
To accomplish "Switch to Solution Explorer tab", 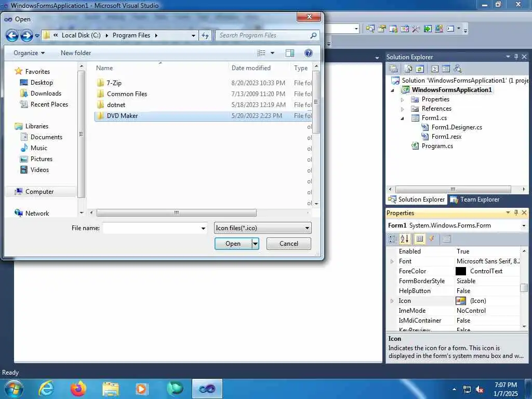I will [x=417, y=199].
